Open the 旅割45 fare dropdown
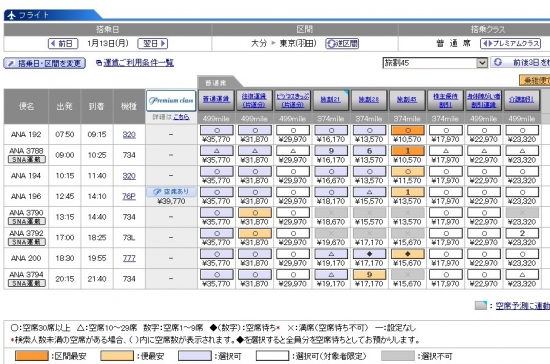 click(435, 63)
